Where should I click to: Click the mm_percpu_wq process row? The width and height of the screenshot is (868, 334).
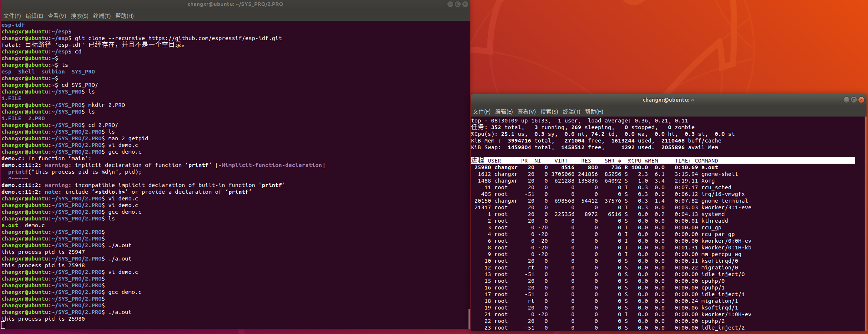click(663, 254)
